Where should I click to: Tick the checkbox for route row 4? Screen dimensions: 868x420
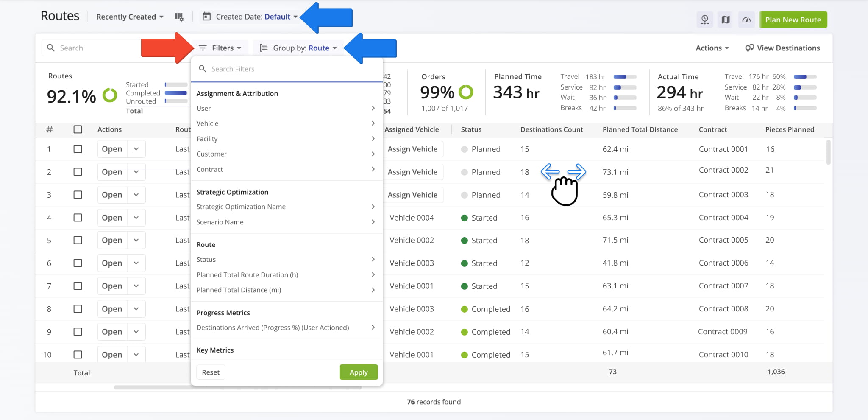click(x=78, y=218)
